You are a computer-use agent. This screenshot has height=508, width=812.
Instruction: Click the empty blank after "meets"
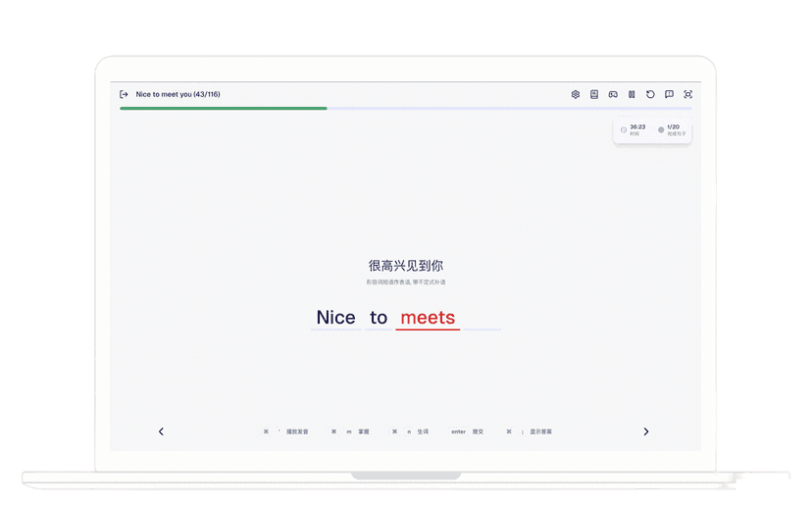[x=482, y=320]
